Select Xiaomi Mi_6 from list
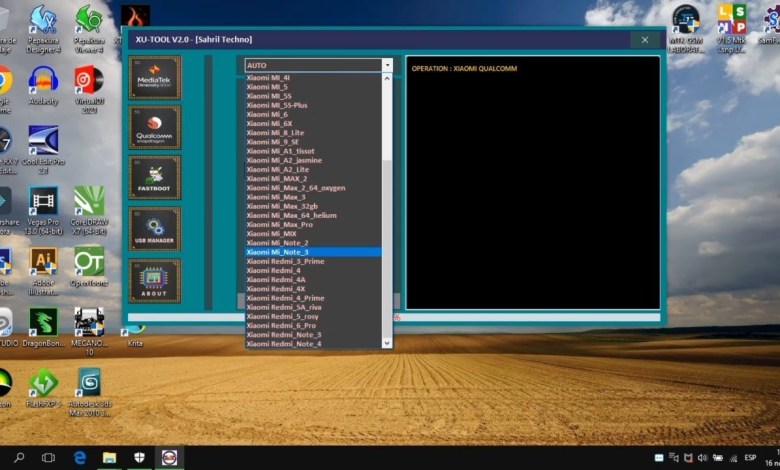Viewport: 780px width, 470px height. [x=313, y=114]
